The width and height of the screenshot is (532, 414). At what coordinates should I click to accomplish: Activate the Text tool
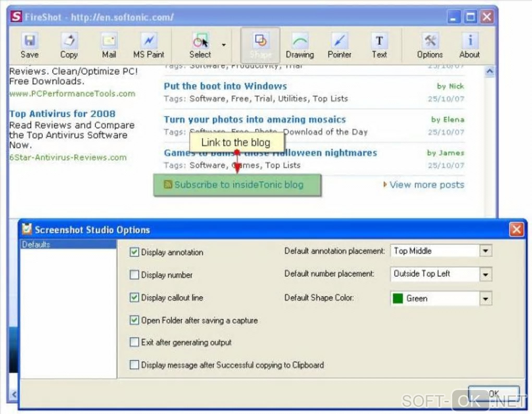(x=379, y=46)
